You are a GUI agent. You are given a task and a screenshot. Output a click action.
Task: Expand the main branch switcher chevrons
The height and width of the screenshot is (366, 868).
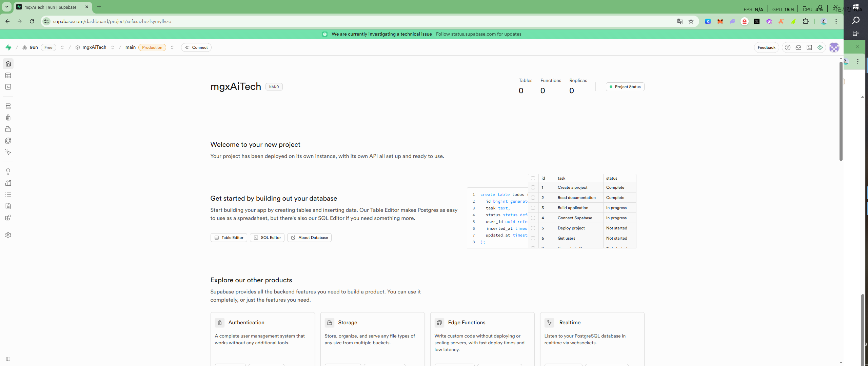(172, 47)
